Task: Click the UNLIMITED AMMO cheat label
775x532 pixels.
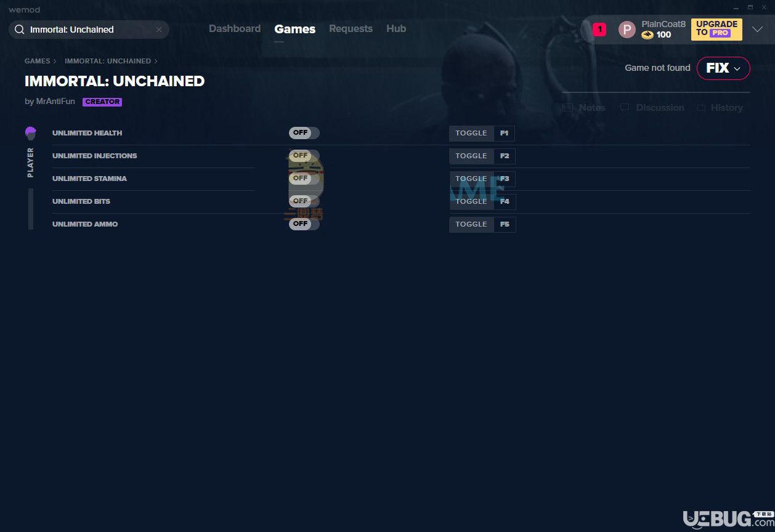Action: [x=85, y=224]
